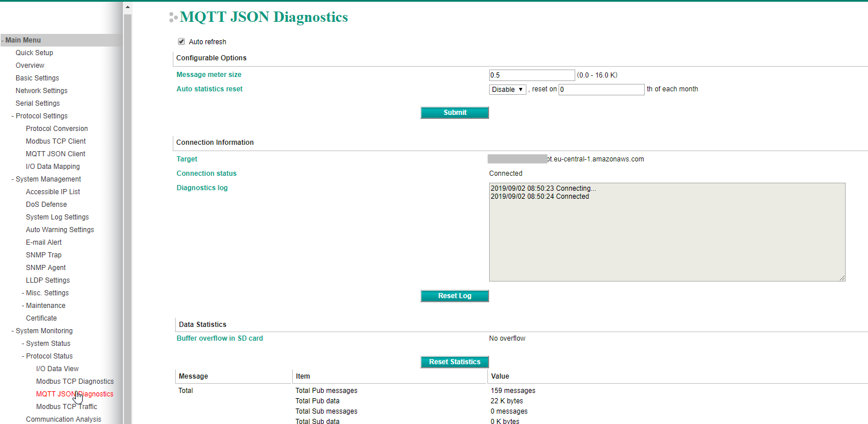Open the Auto statistics reset dropdown
The image size is (868, 424).
point(507,90)
